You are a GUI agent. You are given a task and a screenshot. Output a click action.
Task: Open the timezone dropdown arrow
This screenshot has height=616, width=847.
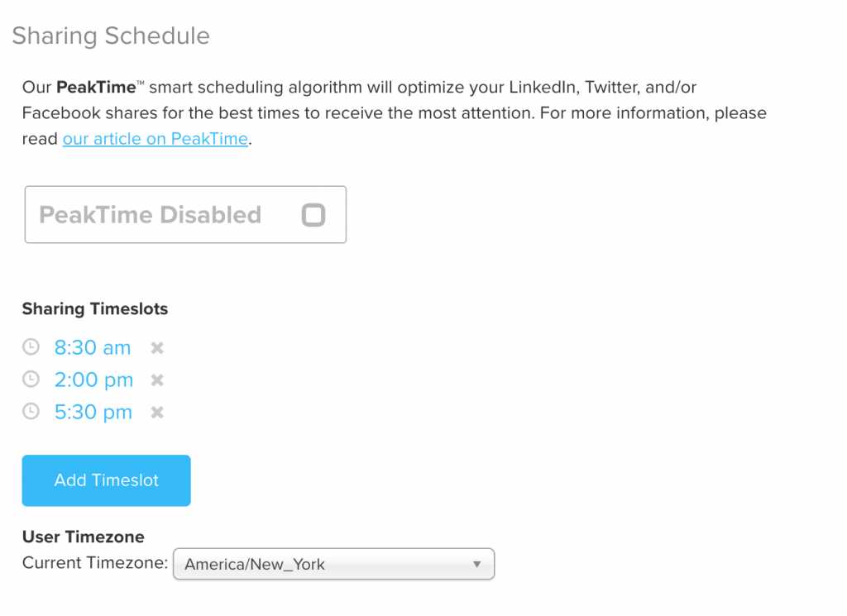(x=477, y=564)
